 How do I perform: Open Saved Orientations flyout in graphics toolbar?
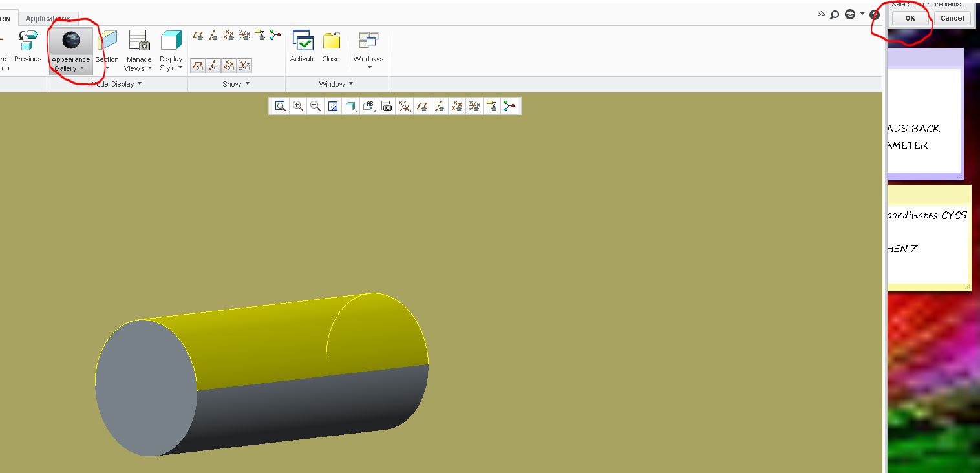coord(368,106)
